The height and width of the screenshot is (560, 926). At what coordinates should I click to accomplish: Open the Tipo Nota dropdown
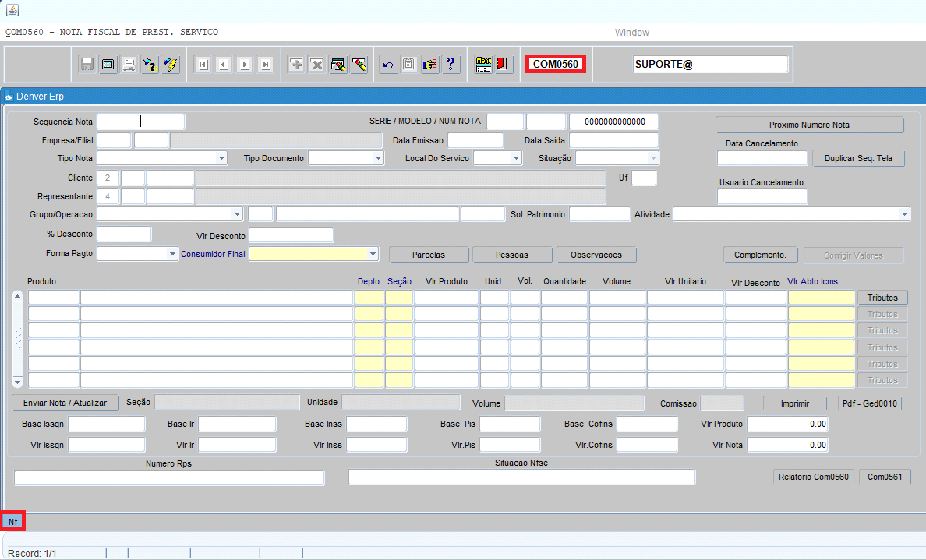[221, 158]
